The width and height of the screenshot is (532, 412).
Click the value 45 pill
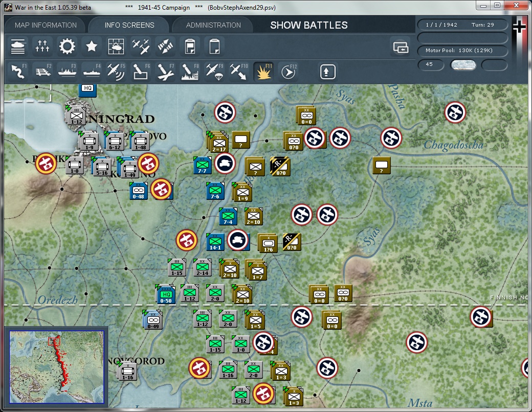coord(431,64)
